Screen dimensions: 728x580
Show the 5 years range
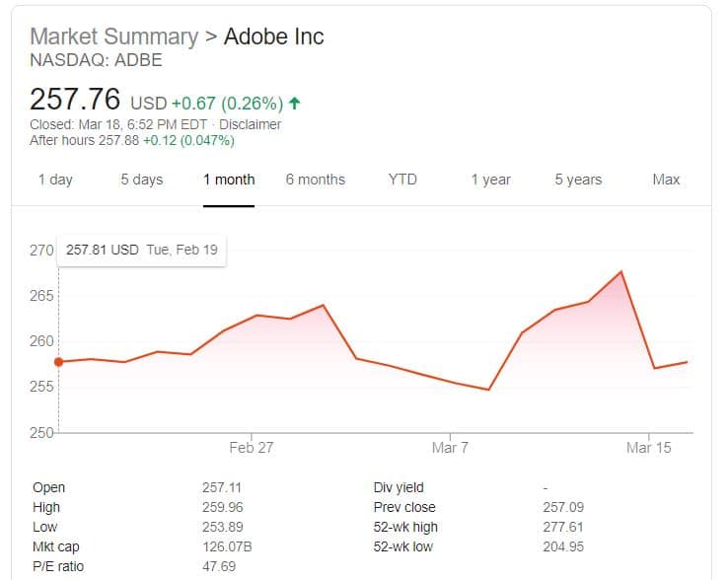(x=578, y=180)
